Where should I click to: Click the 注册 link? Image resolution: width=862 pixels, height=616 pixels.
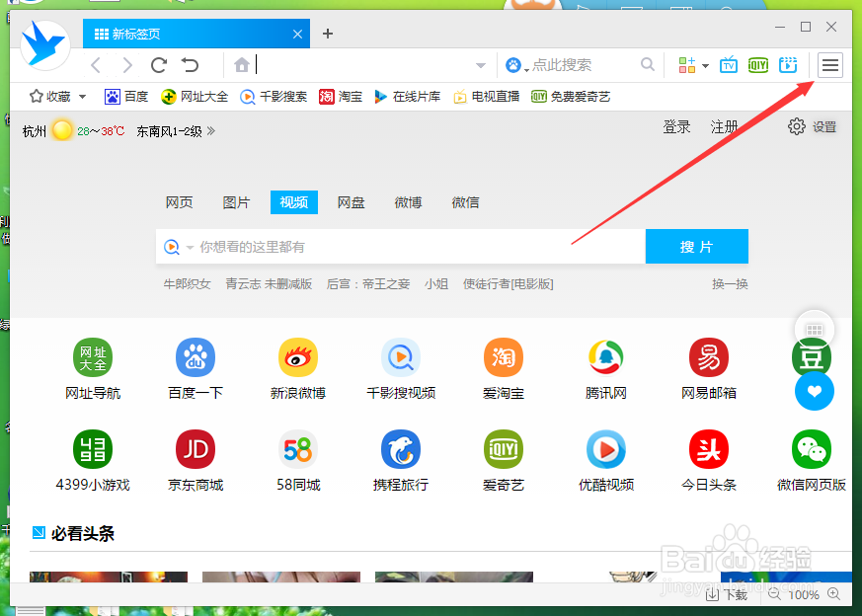point(724,127)
